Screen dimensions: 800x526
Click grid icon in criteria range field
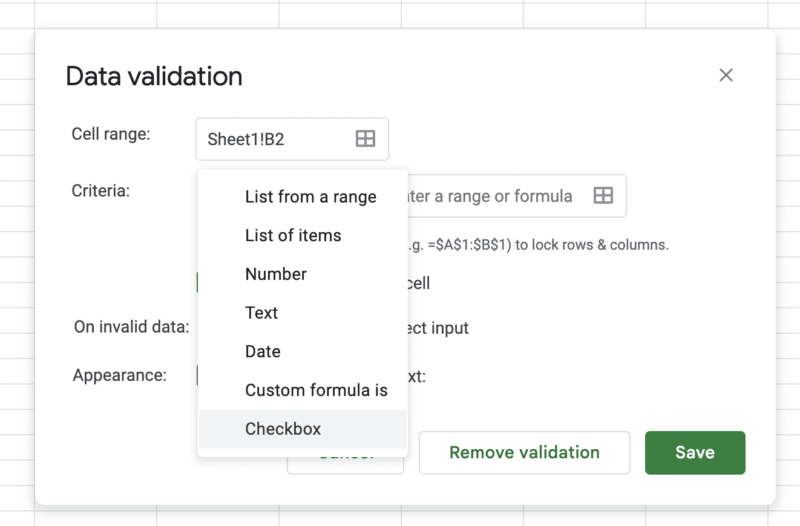(603, 196)
